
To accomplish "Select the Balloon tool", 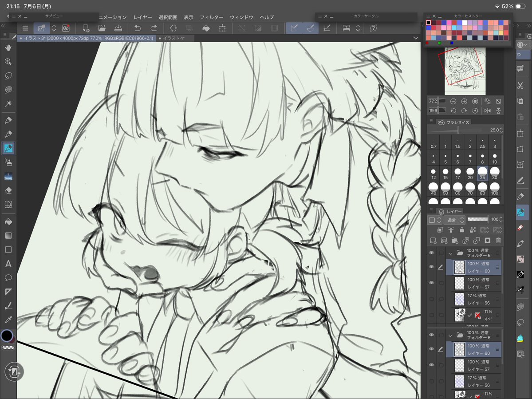I will pyautogui.click(x=8, y=277).
